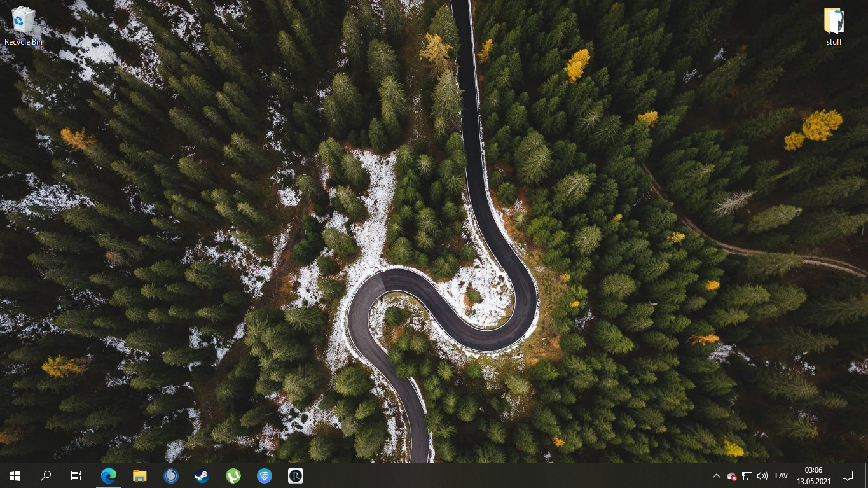
Task: Open the R-logo app in taskbar
Action: click(295, 475)
